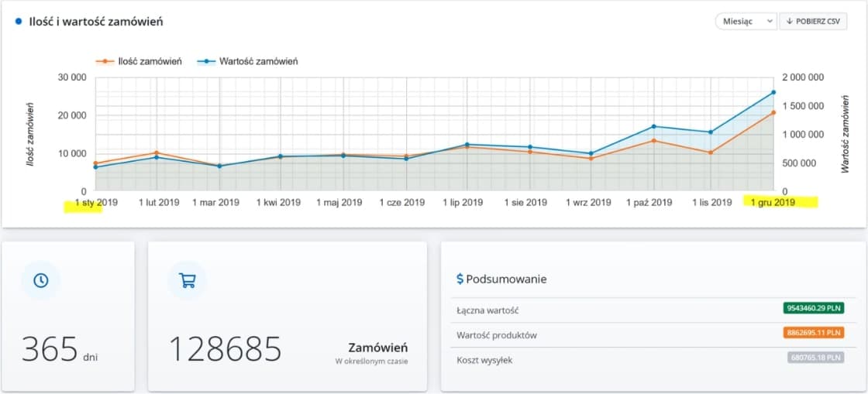Click the vertical 'Ilość zamówień' axis title
Viewport: 868px width, 394px height.
(x=30, y=134)
